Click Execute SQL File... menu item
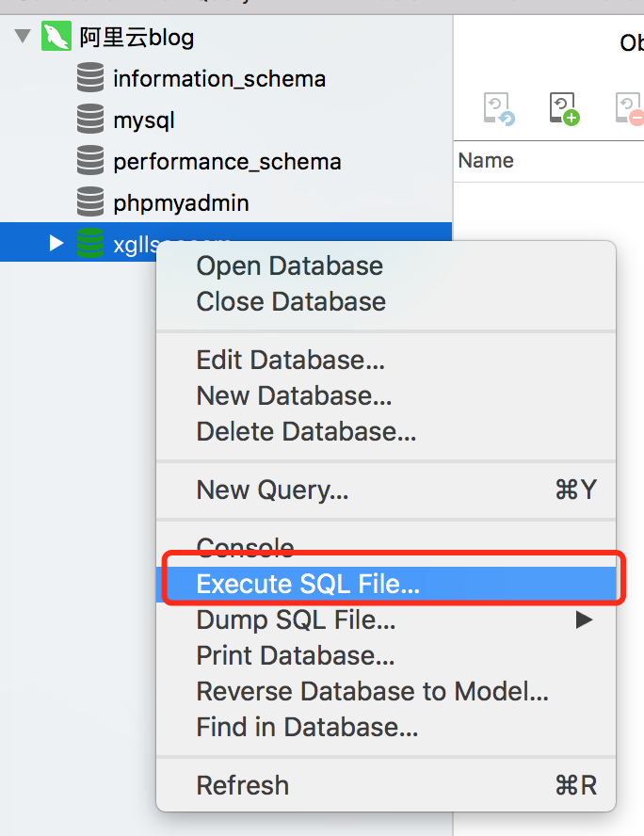Screen dimensions: 644x836 [x=386, y=584]
